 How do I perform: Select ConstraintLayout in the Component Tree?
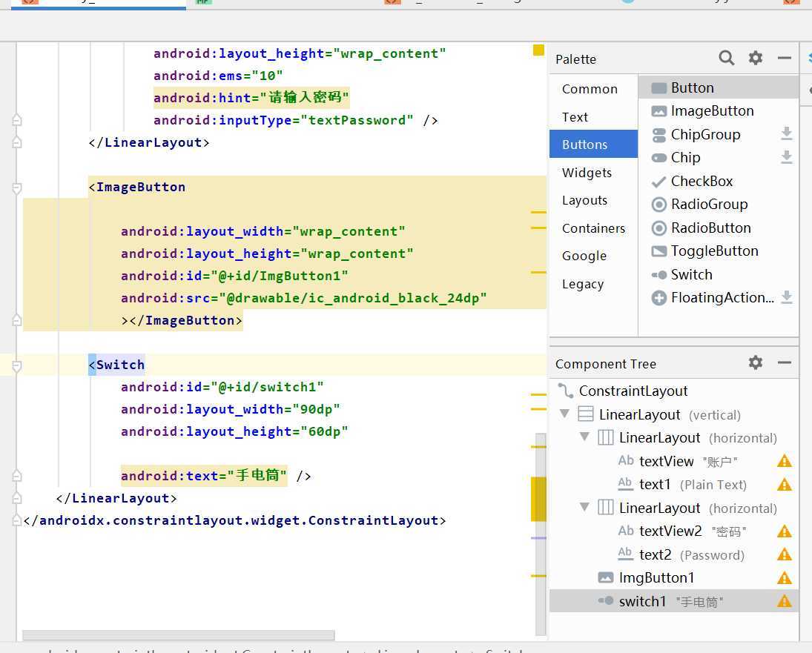pos(674,391)
